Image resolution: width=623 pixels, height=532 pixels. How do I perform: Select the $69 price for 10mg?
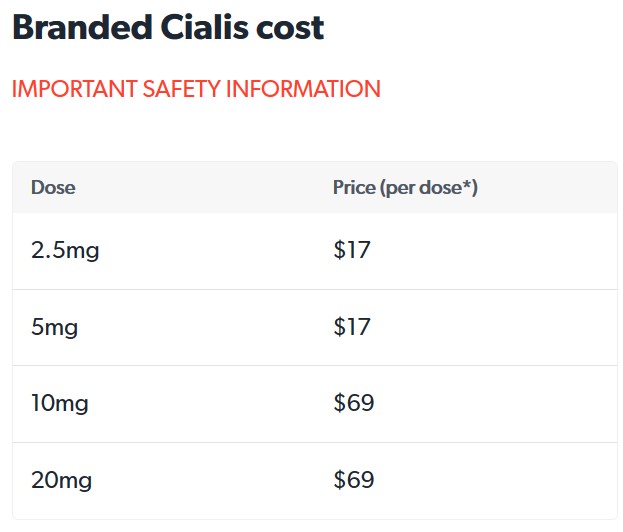(x=354, y=403)
